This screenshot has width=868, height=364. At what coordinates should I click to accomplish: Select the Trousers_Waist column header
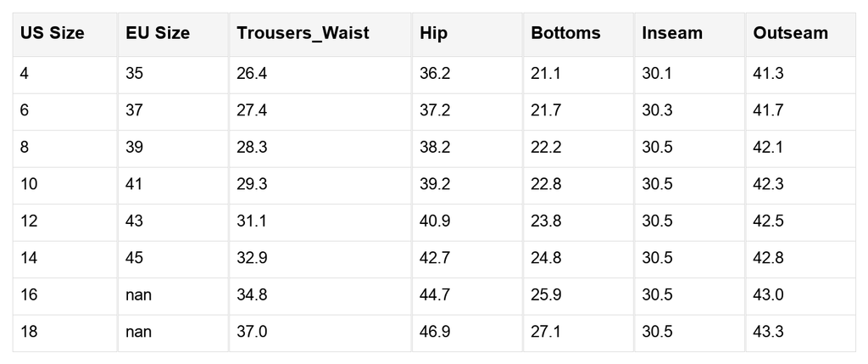[301, 34]
